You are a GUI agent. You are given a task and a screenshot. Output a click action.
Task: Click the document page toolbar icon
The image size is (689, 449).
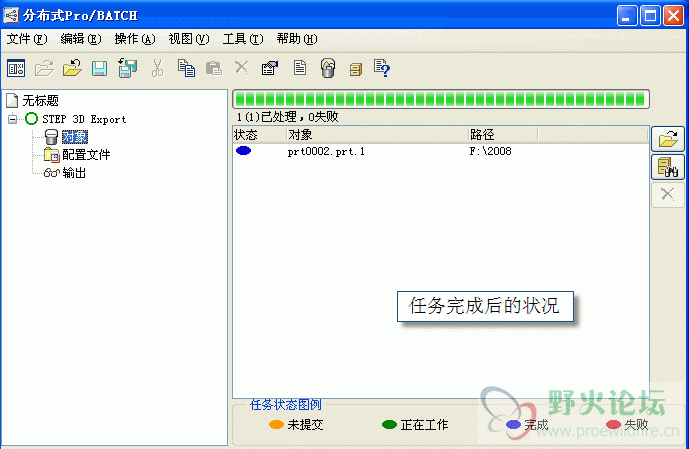pos(300,68)
